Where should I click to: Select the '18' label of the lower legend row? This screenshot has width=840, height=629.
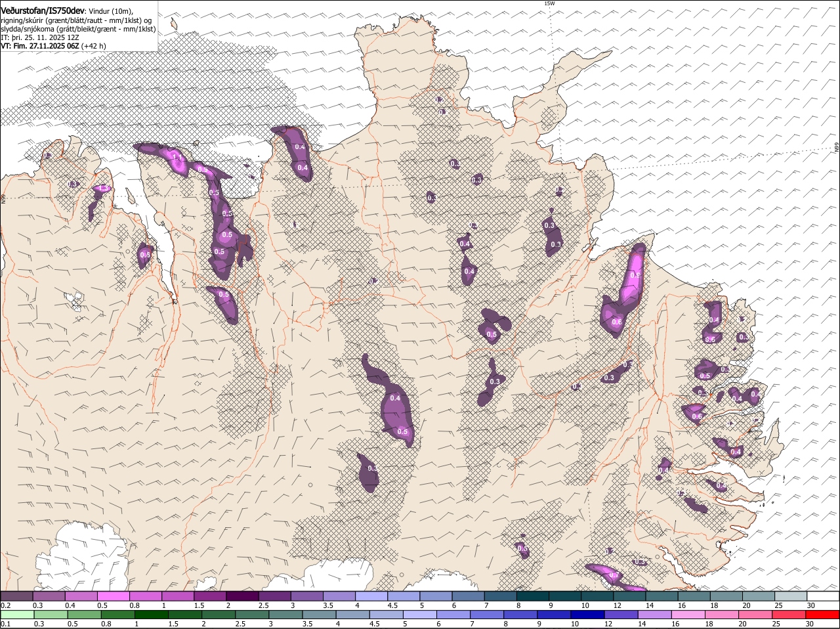pyautogui.click(x=709, y=624)
